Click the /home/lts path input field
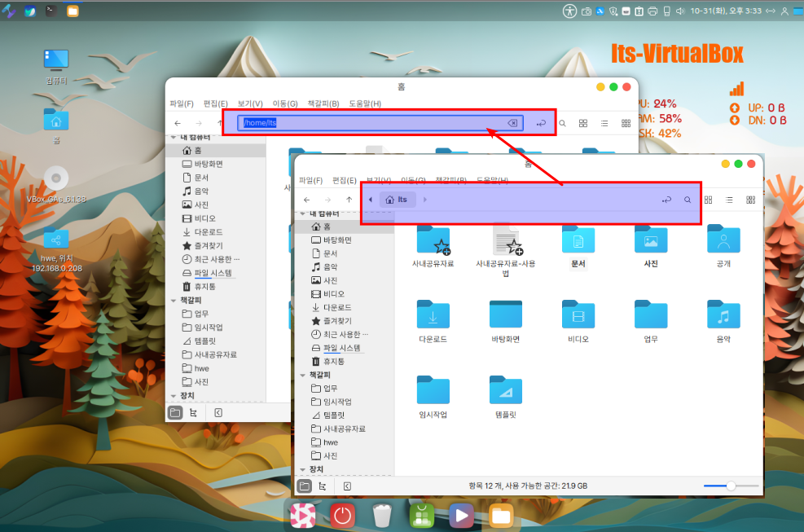 coord(380,122)
